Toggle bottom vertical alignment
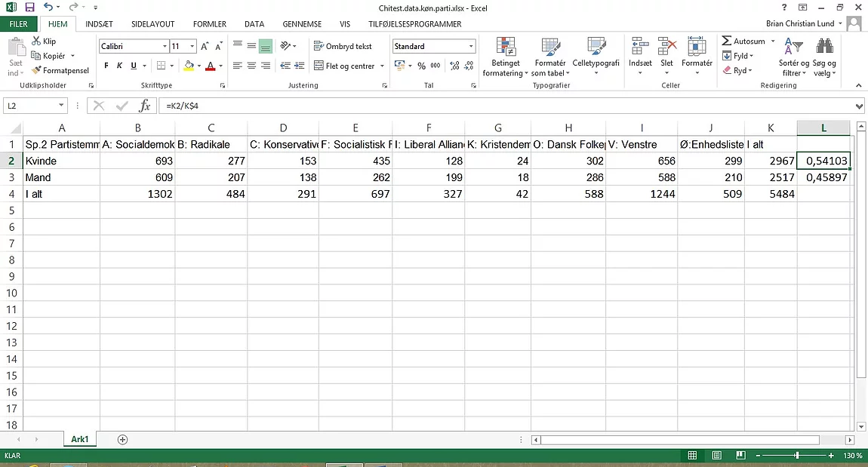The height and width of the screenshot is (467, 868). pyautogui.click(x=266, y=45)
